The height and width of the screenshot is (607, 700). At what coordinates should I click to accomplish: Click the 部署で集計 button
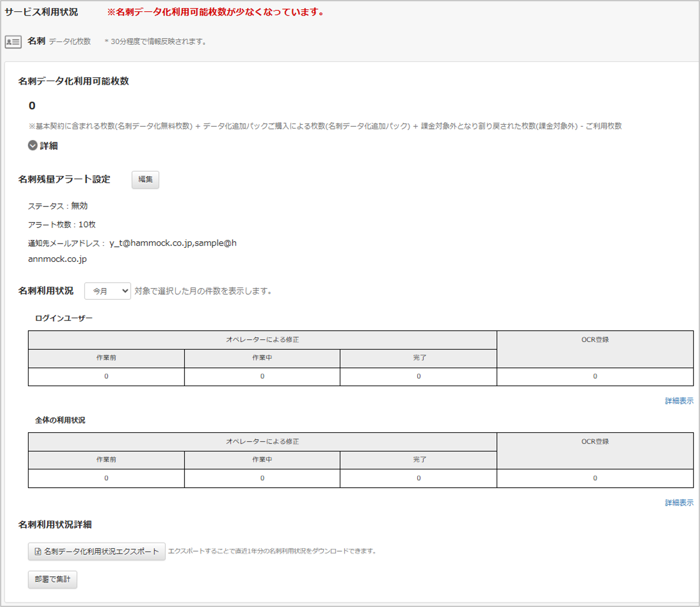53,580
